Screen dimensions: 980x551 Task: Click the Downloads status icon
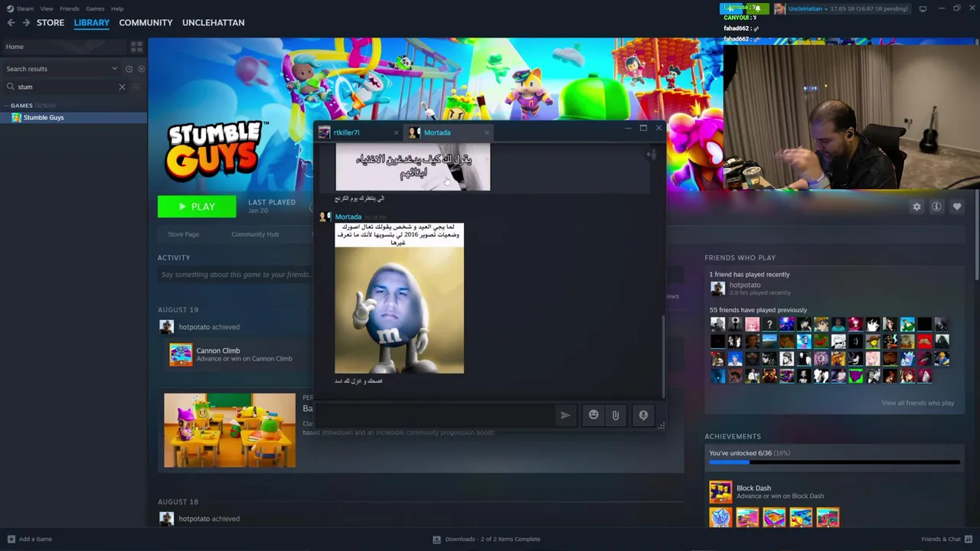tap(436, 539)
